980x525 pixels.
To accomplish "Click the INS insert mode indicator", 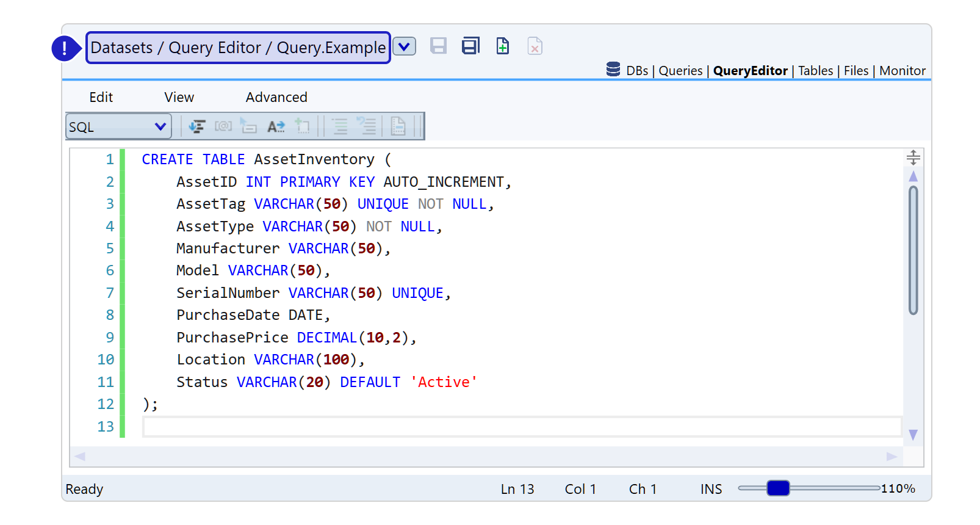I will click(711, 489).
